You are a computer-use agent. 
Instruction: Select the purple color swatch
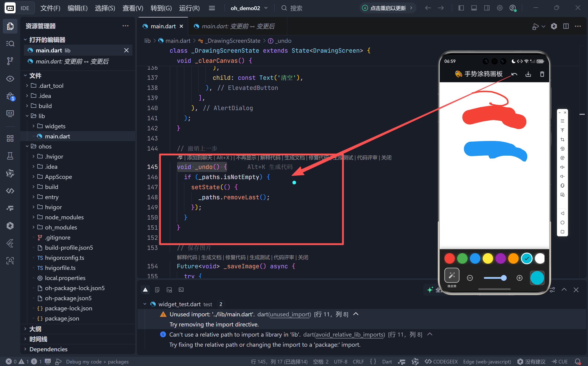[x=500, y=259]
